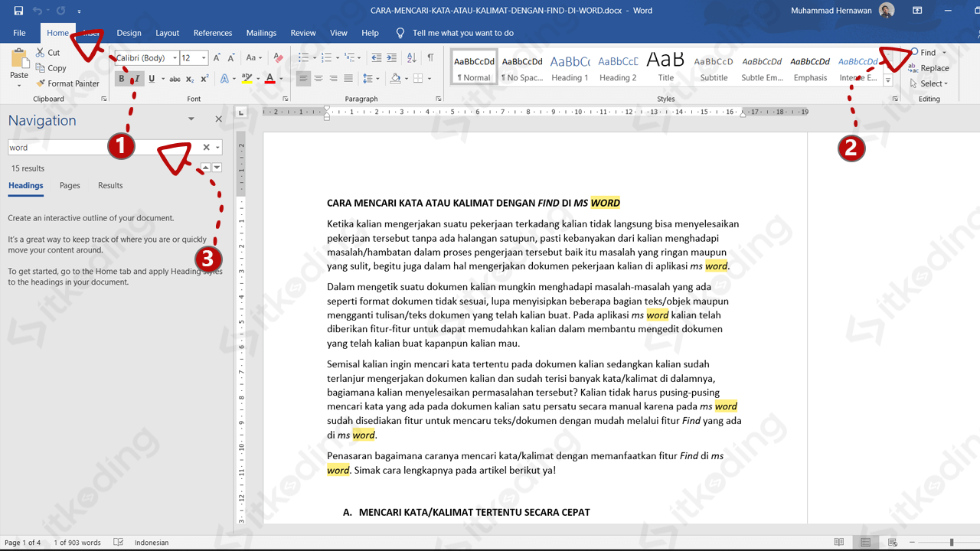
Task: Open Read Mode view in status bar
Action: pyautogui.click(x=839, y=543)
